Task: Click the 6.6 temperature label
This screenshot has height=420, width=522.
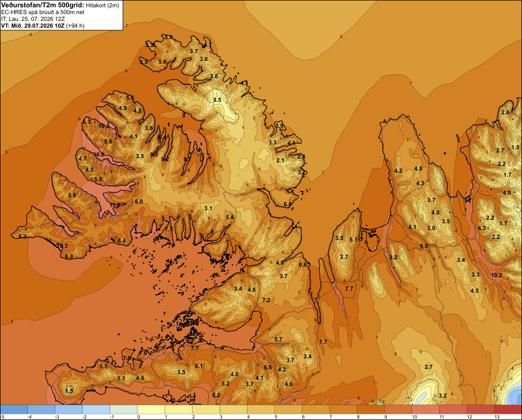Action: 303,265
